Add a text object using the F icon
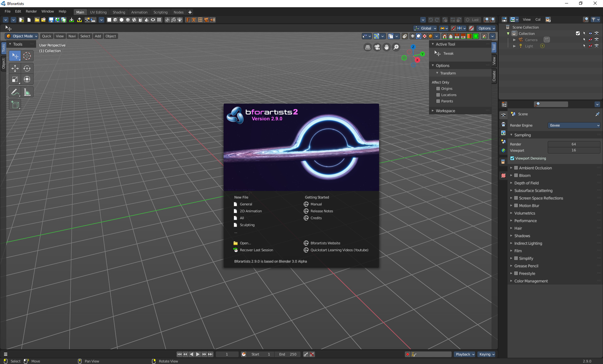This screenshot has width=603, height=364. point(187,19)
